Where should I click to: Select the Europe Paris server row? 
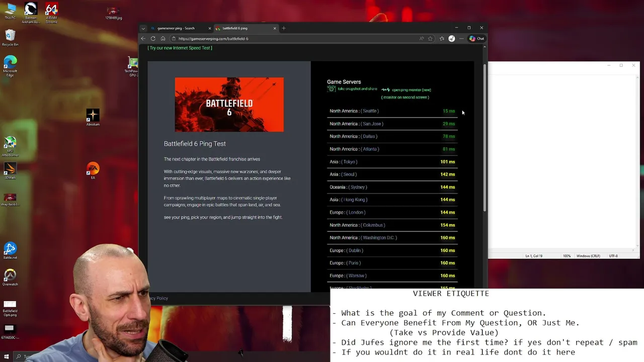click(392, 263)
